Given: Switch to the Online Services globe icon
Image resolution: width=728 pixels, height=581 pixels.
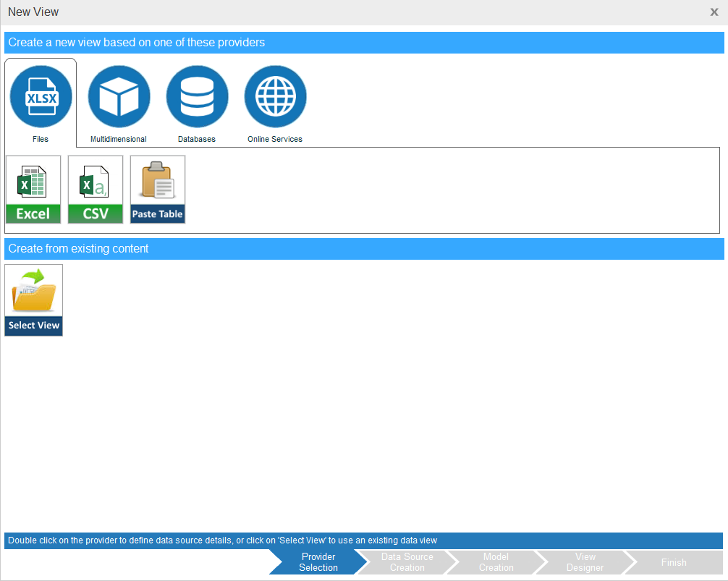Looking at the screenshot, I should coord(275,96).
